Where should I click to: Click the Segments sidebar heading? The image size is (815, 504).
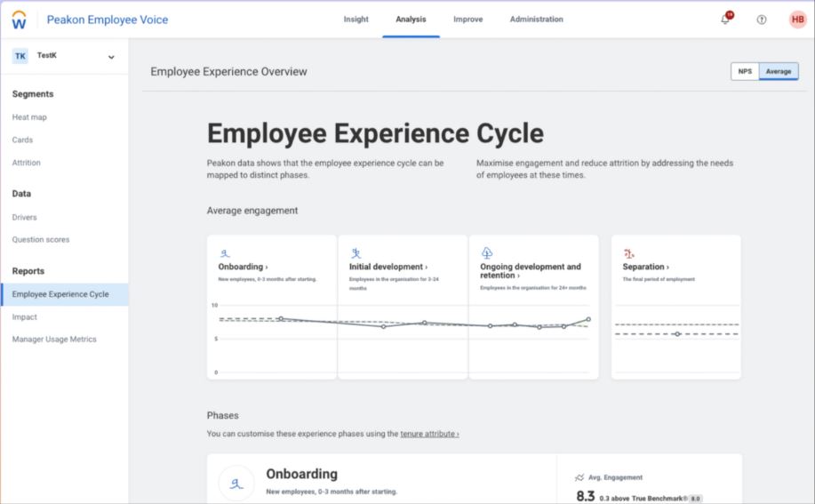point(33,94)
